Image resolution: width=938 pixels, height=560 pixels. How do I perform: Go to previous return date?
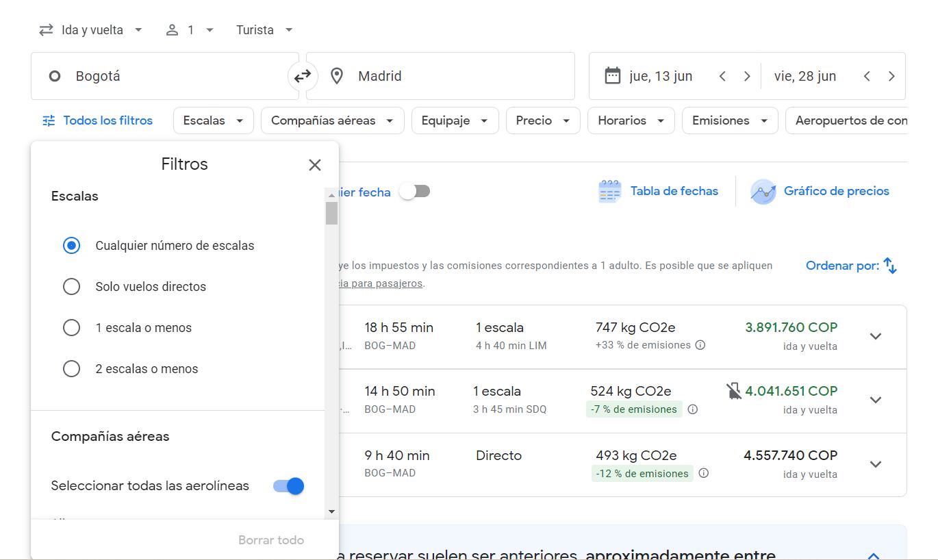click(867, 76)
